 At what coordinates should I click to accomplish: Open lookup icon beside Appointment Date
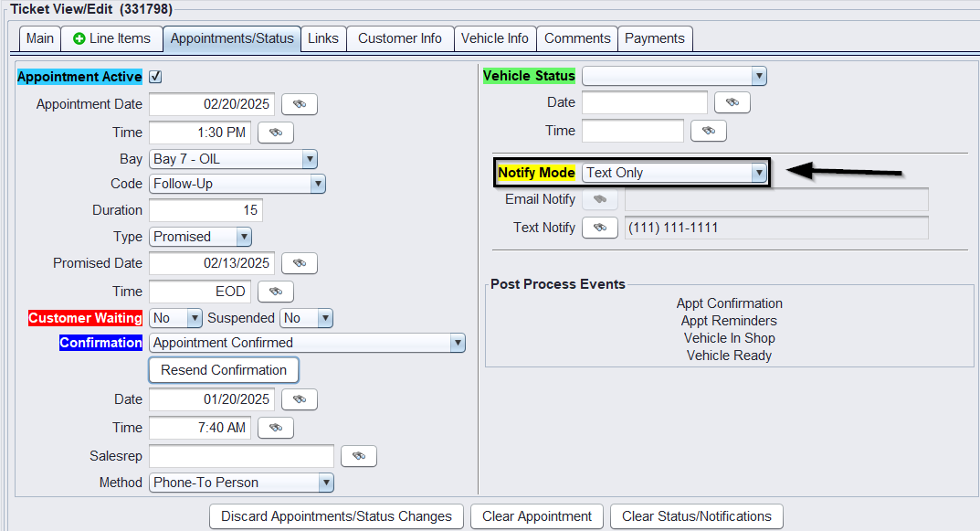[x=299, y=104]
